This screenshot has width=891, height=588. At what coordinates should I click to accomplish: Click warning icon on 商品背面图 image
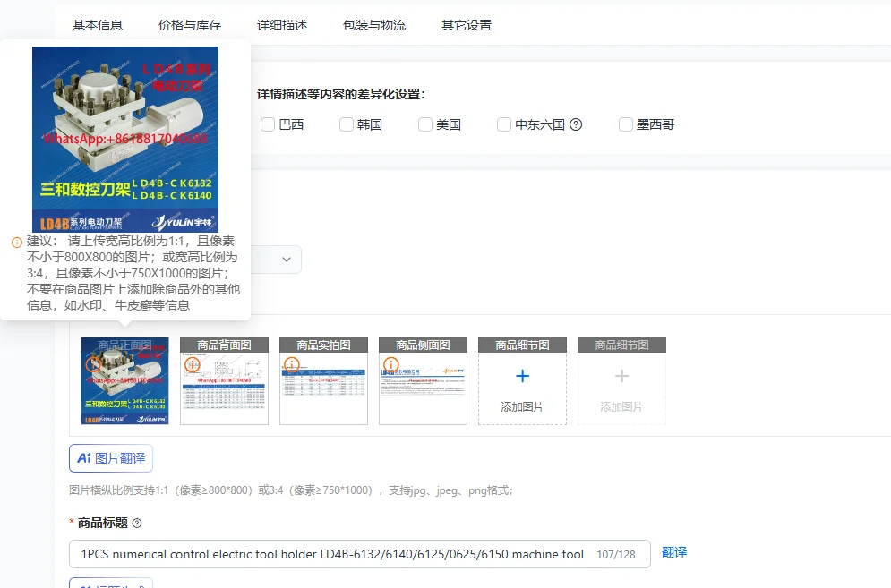(x=193, y=364)
